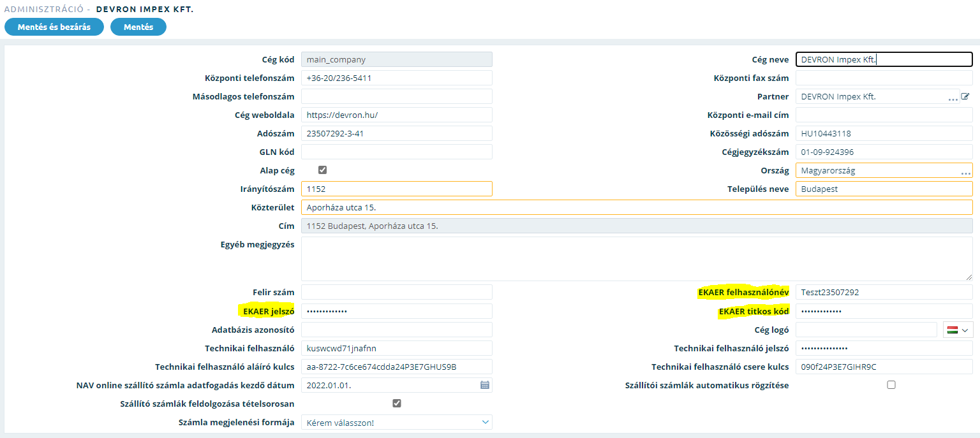Click the EKAER titkos kód field
This screenshot has width=980, height=438.
click(884, 310)
